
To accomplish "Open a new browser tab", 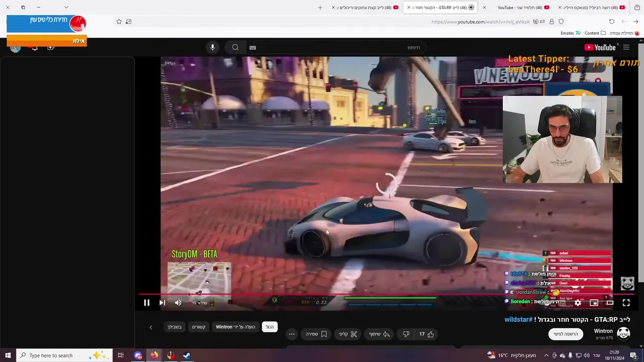I will (320, 8).
